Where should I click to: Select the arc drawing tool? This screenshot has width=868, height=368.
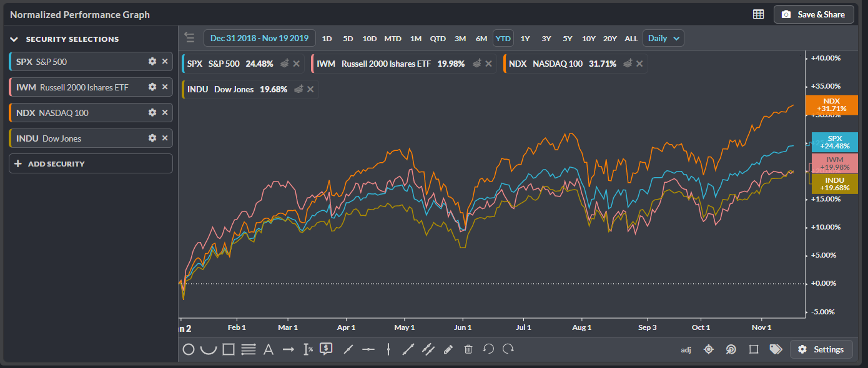pyautogui.click(x=209, y=349)
